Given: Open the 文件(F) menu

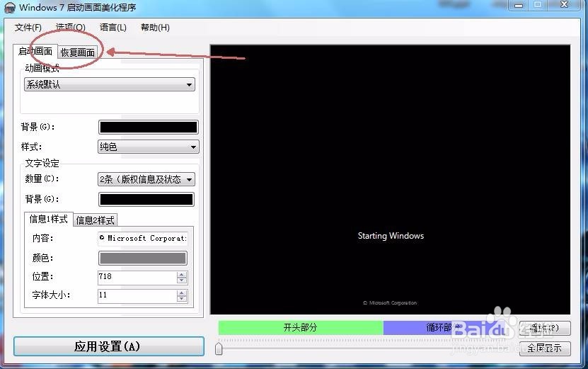Looking at the screenshot, I should (28, 28).
